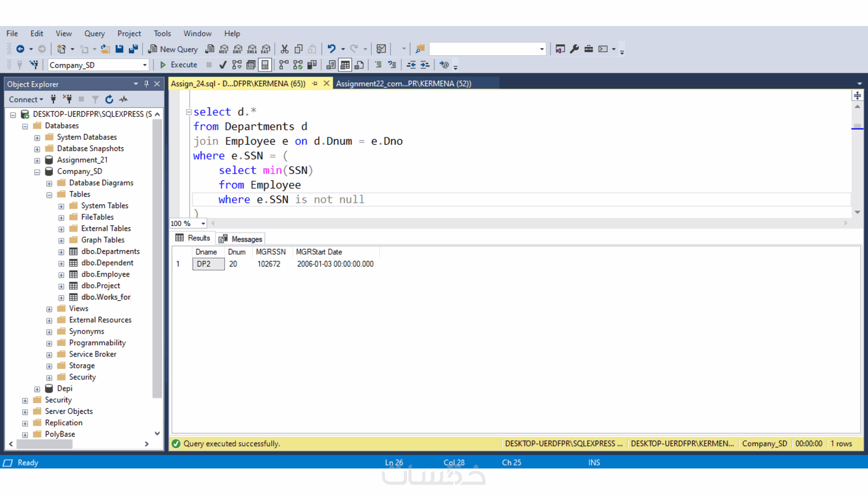Start a Database Engine Query icon
Screen dimensions: 868x495
coord(210,49)
